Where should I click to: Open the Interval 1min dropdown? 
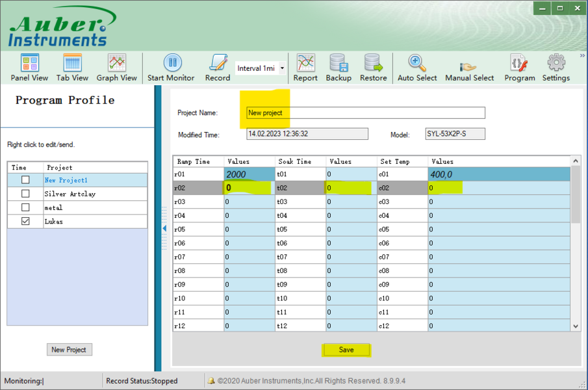click(282, 68)
